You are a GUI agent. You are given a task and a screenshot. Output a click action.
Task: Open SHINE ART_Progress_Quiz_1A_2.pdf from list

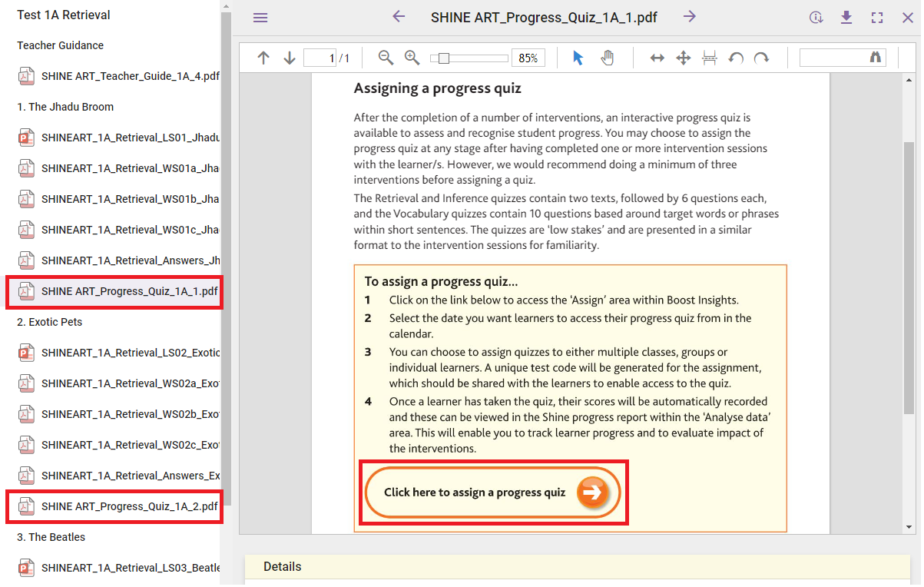(x=129, y=506)
